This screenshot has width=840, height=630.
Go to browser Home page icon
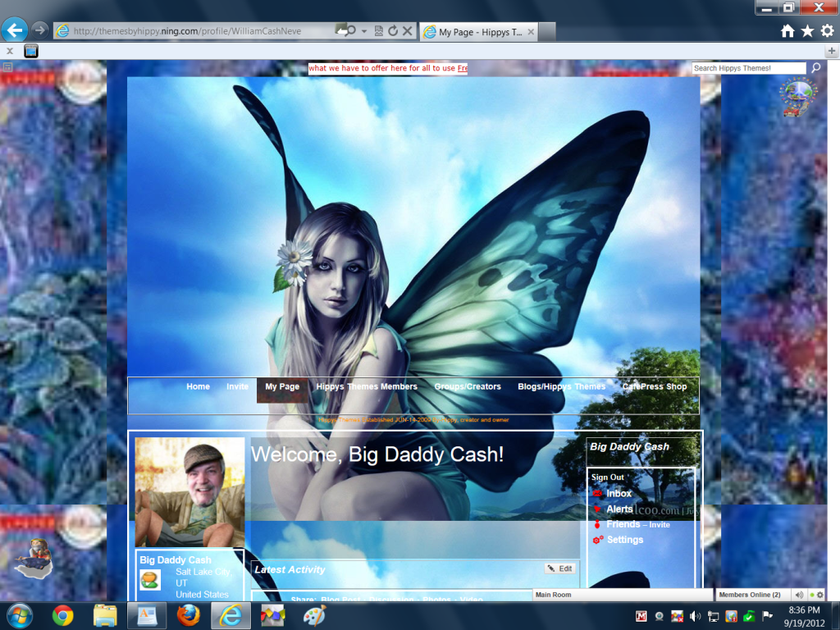(x=787, y=31)
